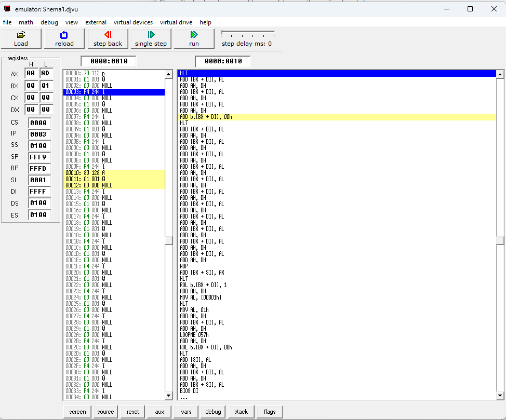The height and width of the screenshot is (420, 506).
Task: Adjust the step delay slider
Action: point(247,34)
